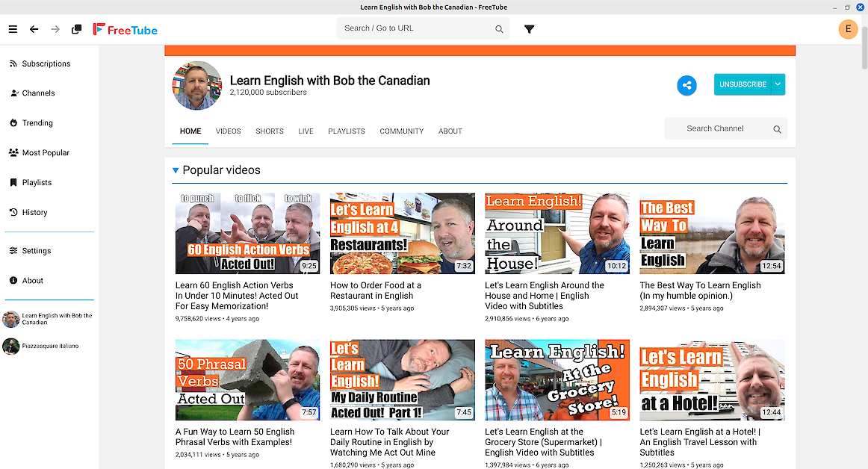Click title 'Learn 60 English Action Verbs In Under 10 Minutes'
The height and width of the screenshot is (469, 868).
click(237, 296)
